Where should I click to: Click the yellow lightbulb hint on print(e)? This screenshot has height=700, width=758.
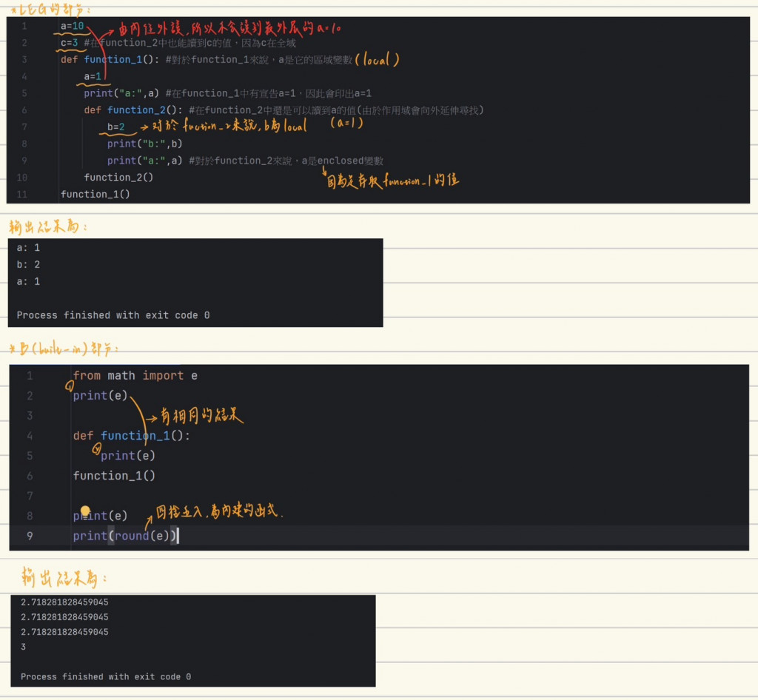point(85,511)
